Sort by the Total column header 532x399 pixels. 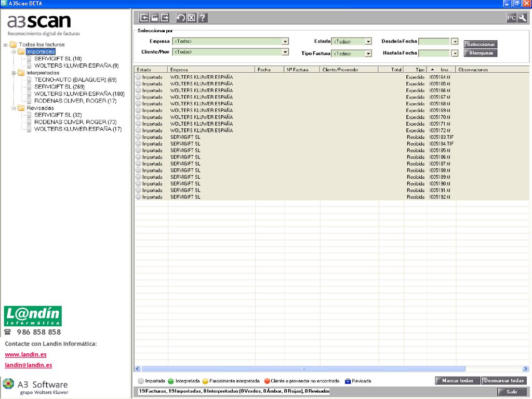pyautogui.click(x=391, y=70)
